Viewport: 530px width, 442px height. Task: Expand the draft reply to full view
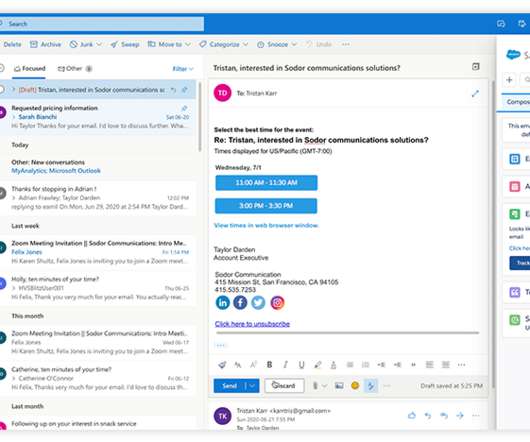pos(475,94)
